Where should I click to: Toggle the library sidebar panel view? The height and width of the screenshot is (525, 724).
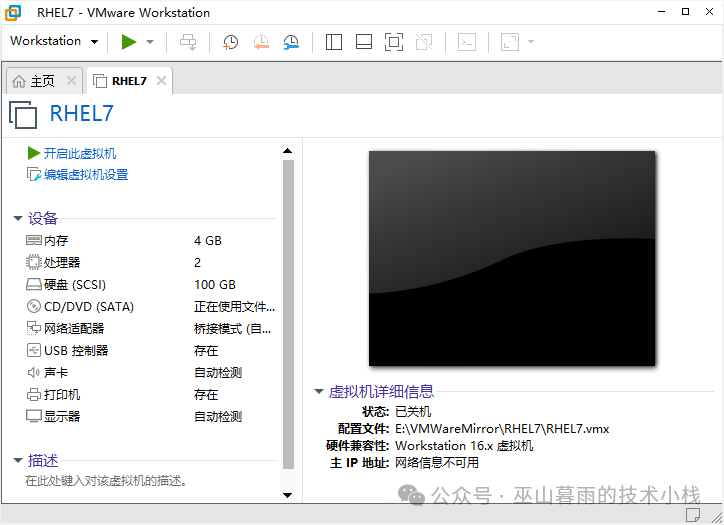pos(334,42)
